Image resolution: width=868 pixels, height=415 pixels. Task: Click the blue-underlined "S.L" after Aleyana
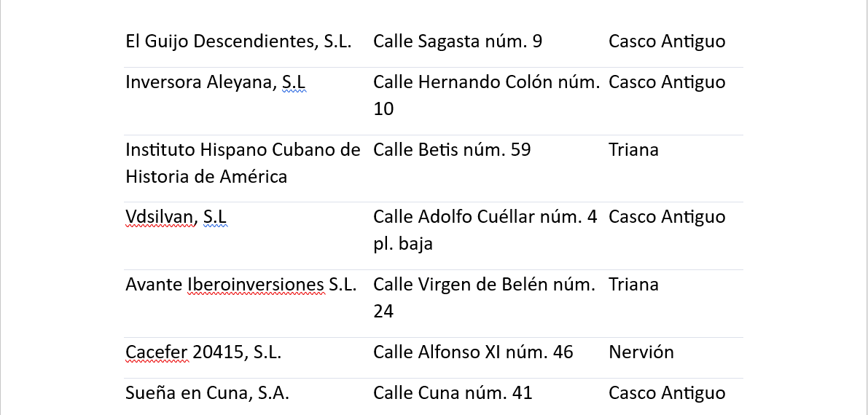point(294,82)
